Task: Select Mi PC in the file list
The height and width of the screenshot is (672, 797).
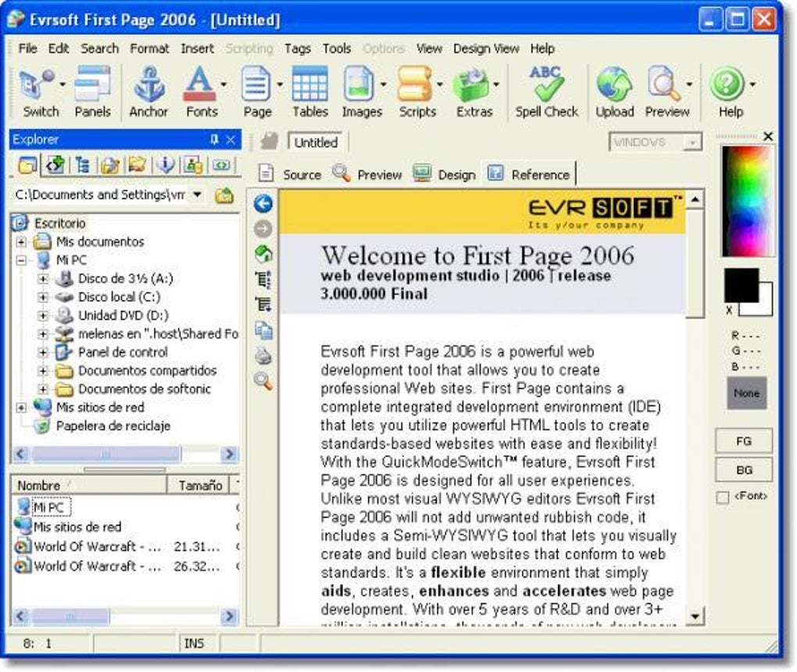Action: pos(48,507)
